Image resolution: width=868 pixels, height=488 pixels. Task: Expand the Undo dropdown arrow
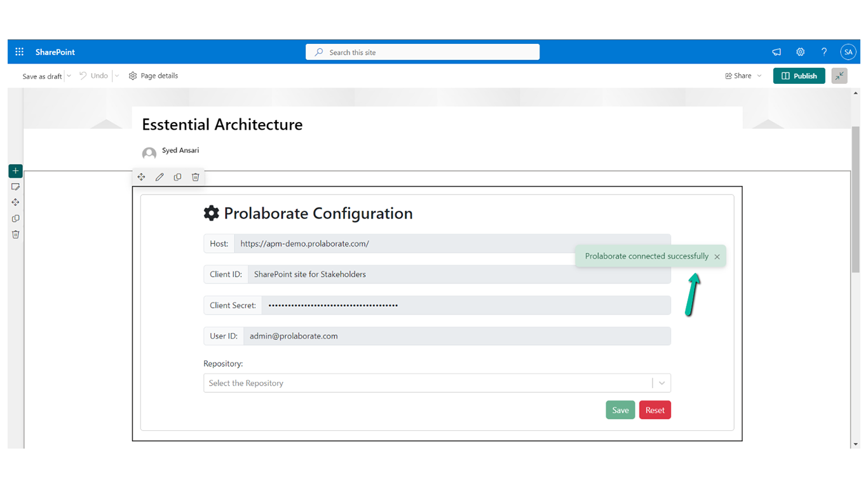pyautogui.click(x=116, y=76)
